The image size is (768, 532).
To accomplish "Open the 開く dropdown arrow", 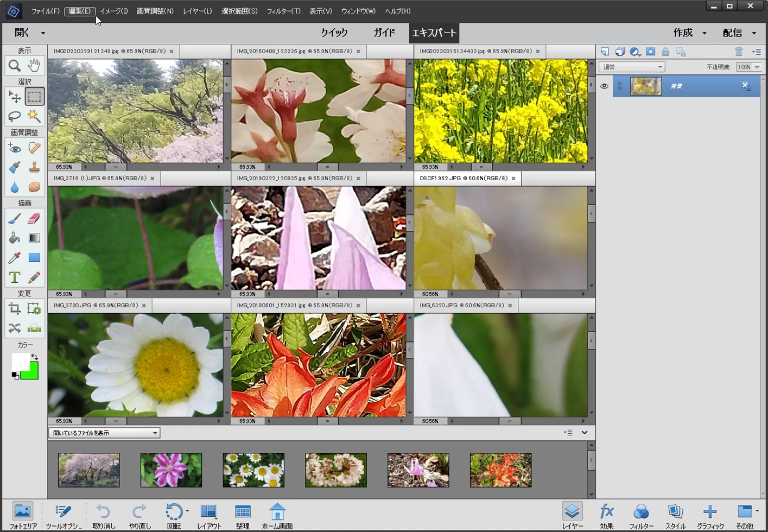I will coord(43,33).
